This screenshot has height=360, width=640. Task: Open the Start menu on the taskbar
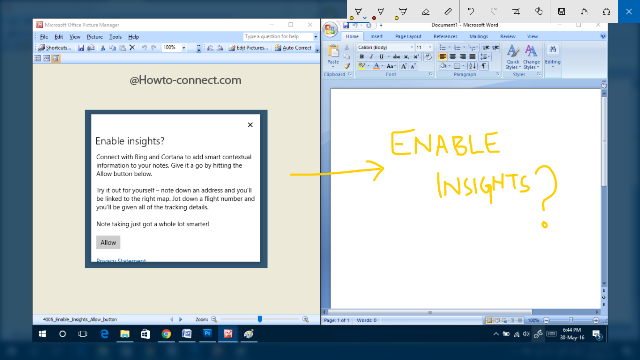point(42,334)
